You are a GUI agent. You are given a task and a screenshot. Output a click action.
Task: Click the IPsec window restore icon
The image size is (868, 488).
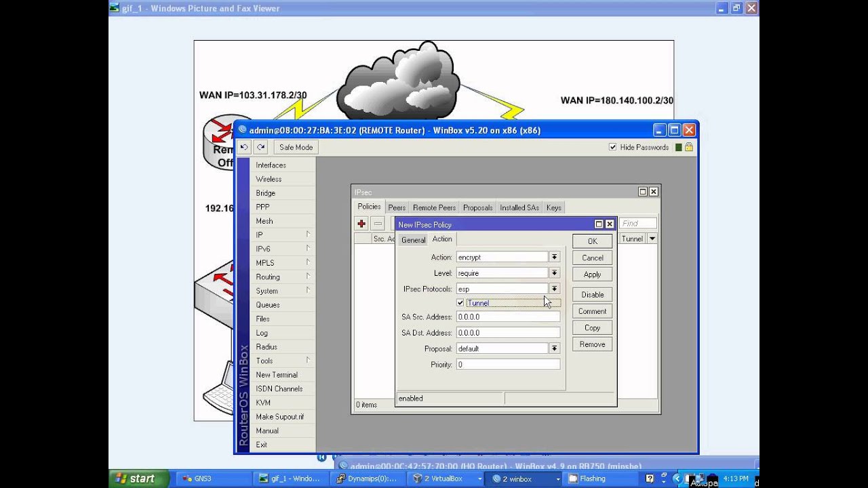tap(643, 192)
